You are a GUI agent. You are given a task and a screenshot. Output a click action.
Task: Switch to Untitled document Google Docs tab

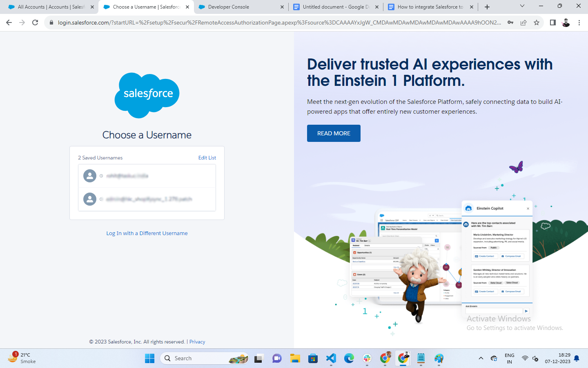tap(336, 7)
